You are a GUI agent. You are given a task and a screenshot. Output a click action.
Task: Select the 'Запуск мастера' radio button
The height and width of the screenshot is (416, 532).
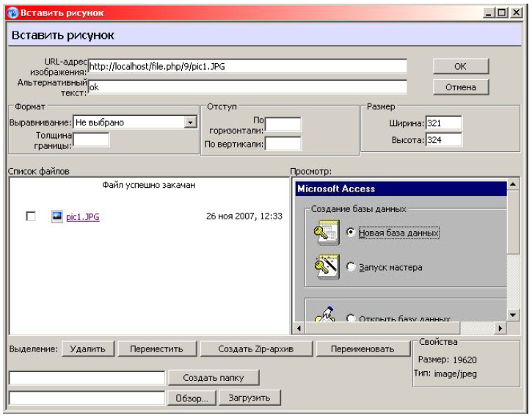351,266
